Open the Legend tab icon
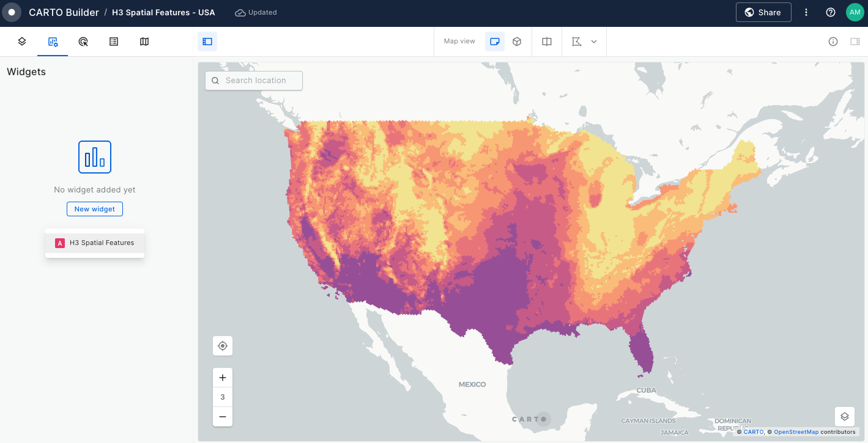 click(114, 42)
